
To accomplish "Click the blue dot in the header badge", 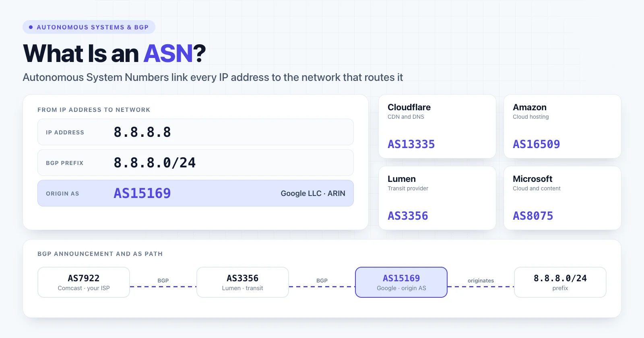I will 31,27.
